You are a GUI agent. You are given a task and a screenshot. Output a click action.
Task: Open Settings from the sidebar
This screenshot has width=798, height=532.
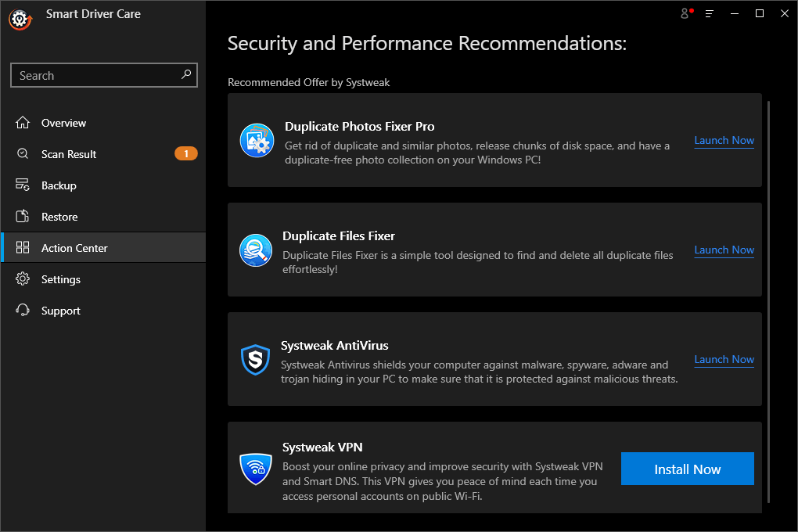[103, 279]
